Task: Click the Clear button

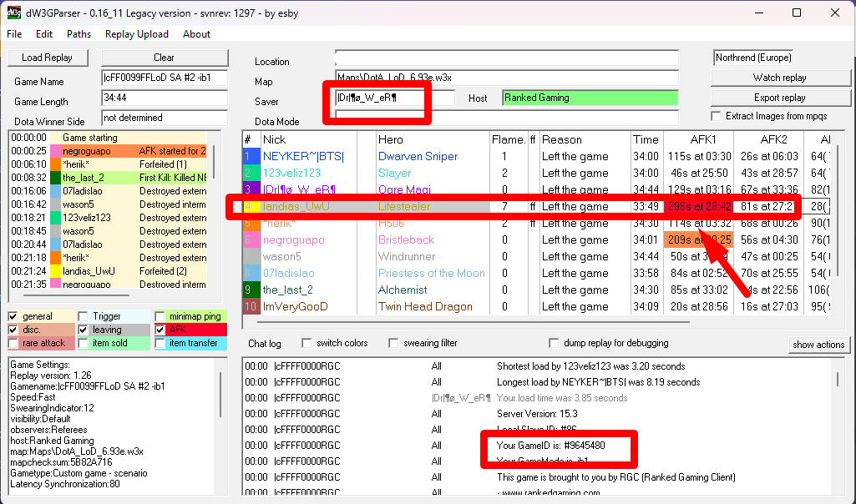Action: pos(165,58)
